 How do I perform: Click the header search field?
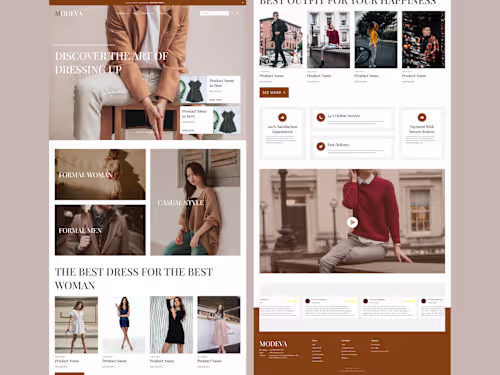tap(214, 13)
